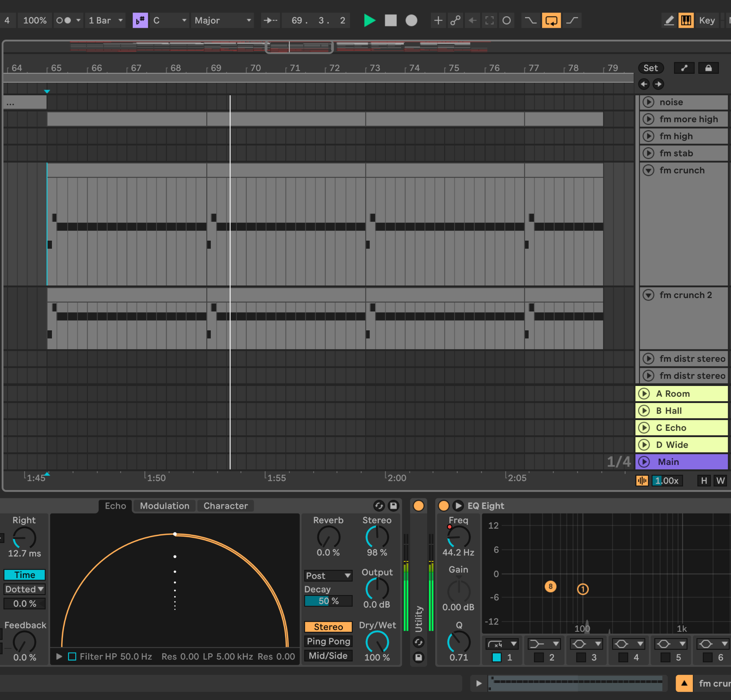Switch to the Modulation tab in Echo
Image resolution: width=731 pixels, height=700 pixels.
point(164,506)
